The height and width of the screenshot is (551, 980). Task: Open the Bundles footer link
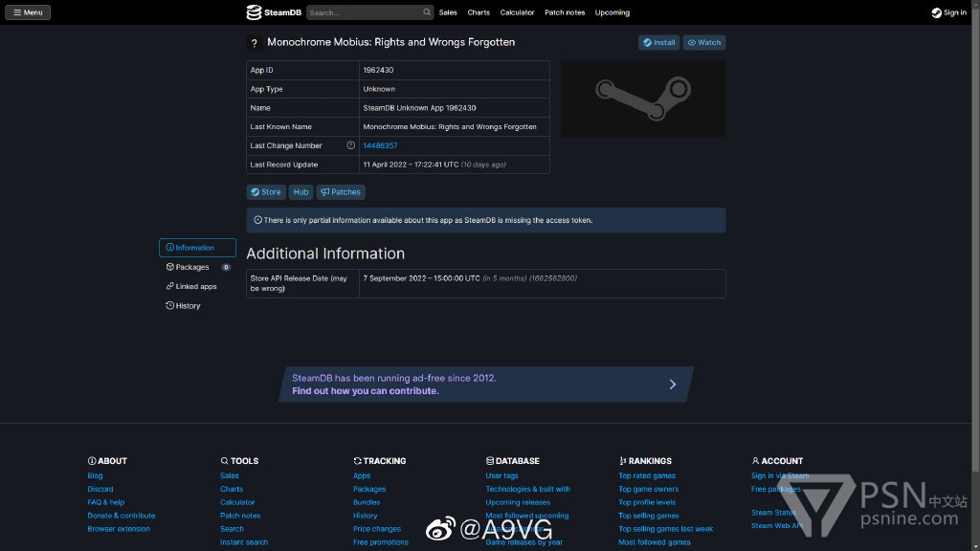367,502
